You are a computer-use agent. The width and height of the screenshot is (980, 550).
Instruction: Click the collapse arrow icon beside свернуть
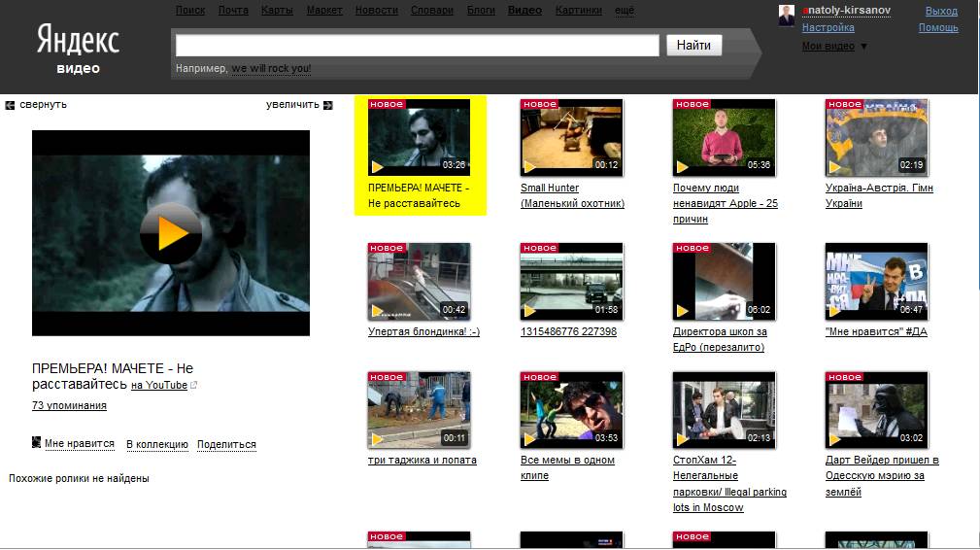tap(10, 105)
